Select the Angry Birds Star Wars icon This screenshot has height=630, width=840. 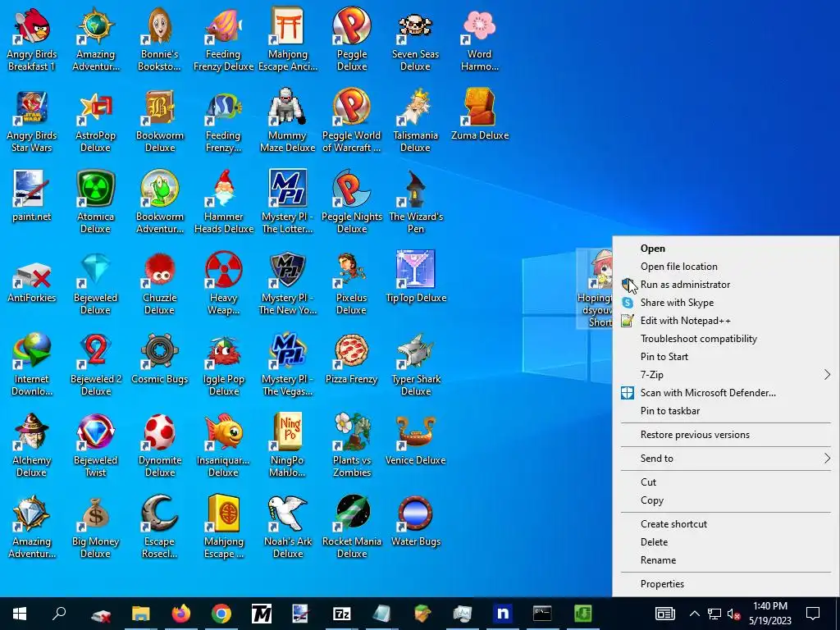[x=32, y=107]
